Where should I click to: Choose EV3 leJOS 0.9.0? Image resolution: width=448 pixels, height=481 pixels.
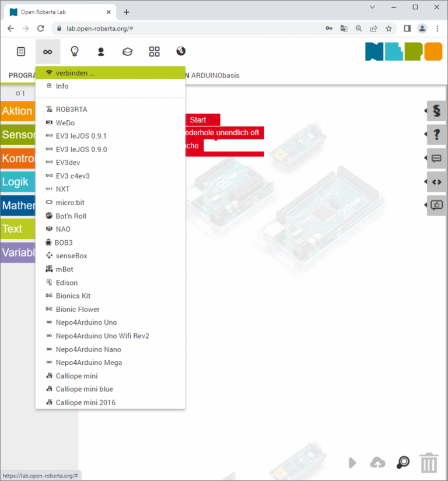[x=110, y=150]
